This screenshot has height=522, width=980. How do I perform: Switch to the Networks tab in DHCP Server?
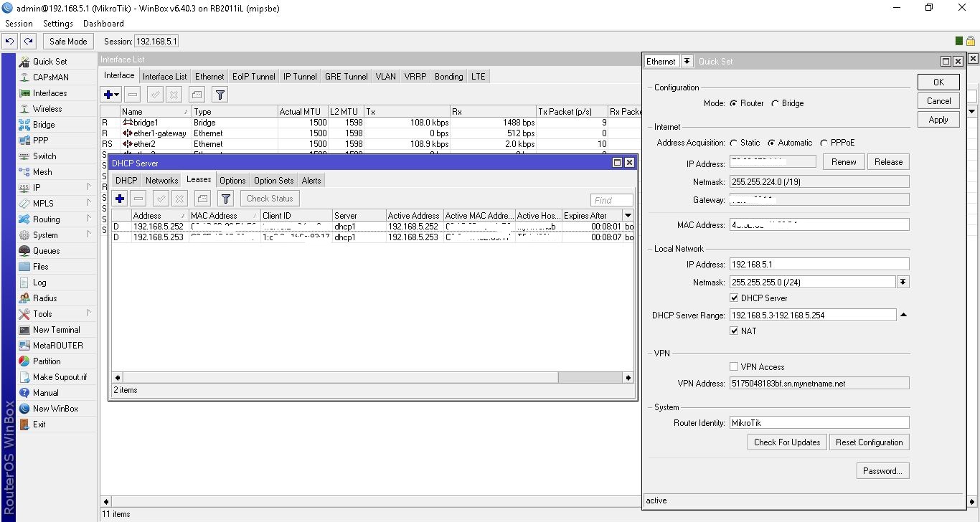tap(161, 181)
